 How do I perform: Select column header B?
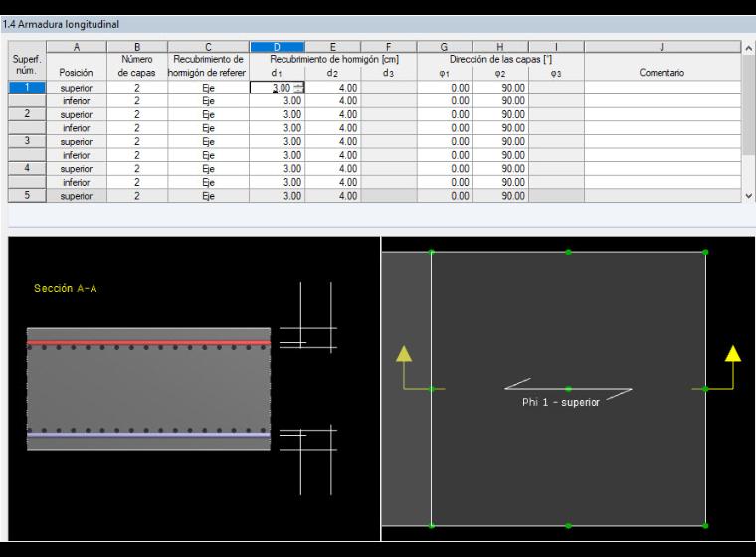tap(137, 47)
